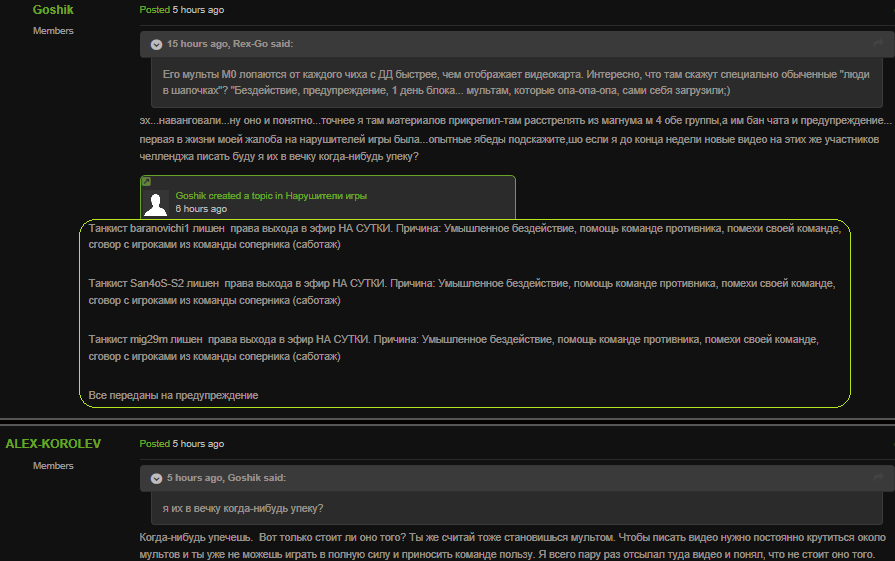Click the '6 hours ago' topic timestamp

pos(201,210)
